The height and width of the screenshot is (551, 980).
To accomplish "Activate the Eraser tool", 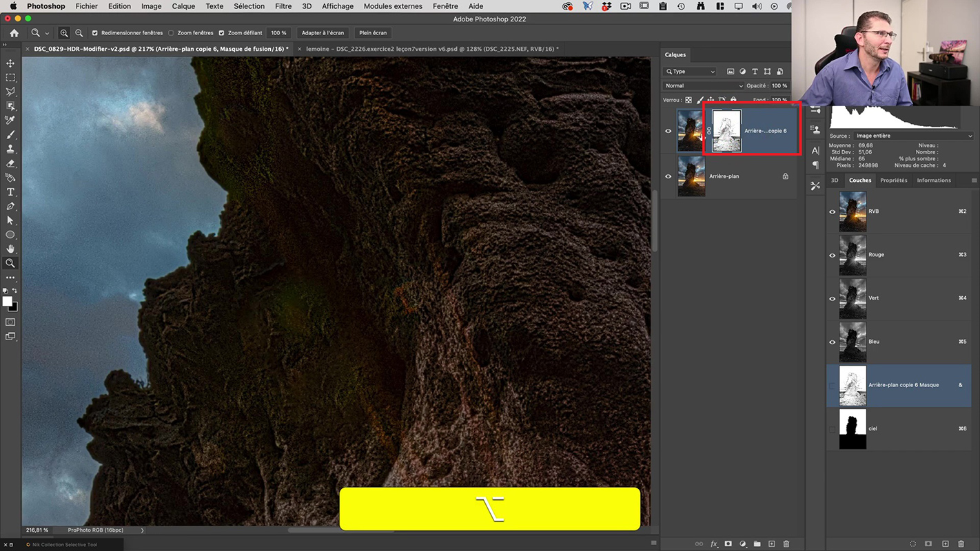I will coord(10,164).
